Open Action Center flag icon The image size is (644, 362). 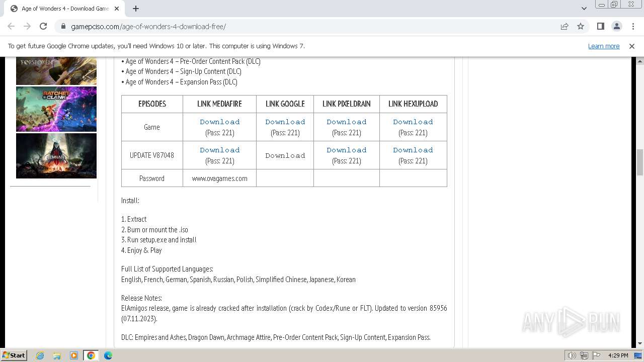click(596, 355)
